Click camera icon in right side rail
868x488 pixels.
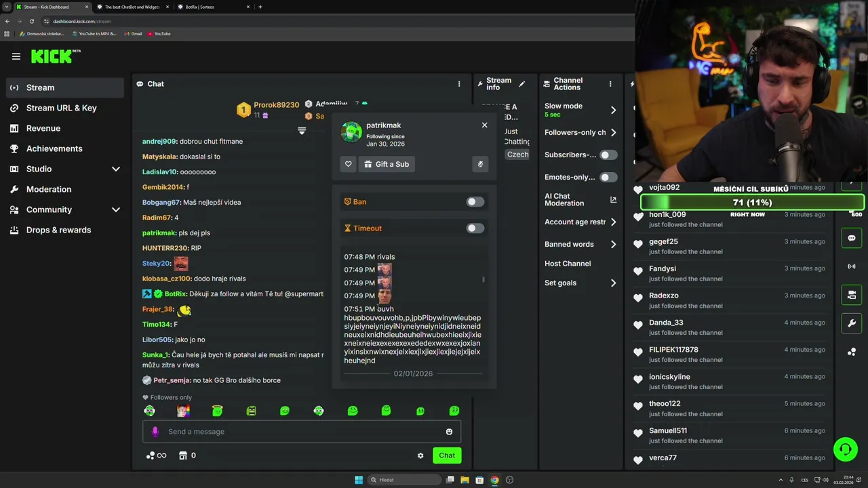(x=852, y=295)
